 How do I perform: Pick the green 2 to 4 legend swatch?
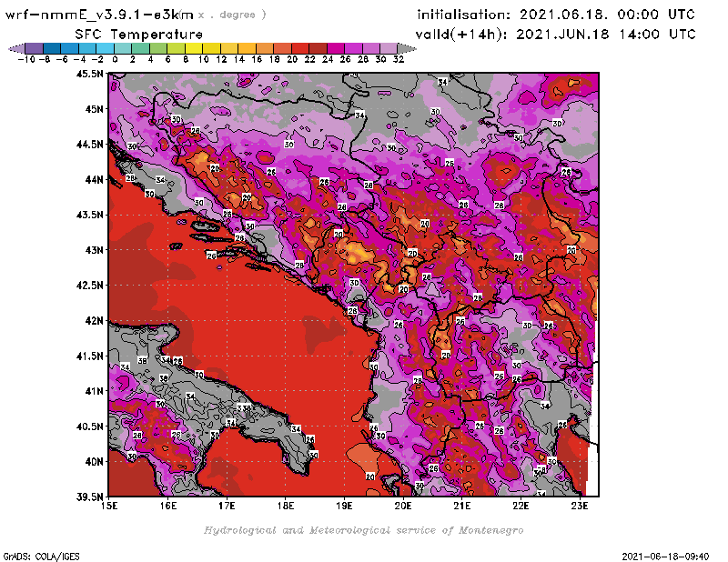coord(141,48)
